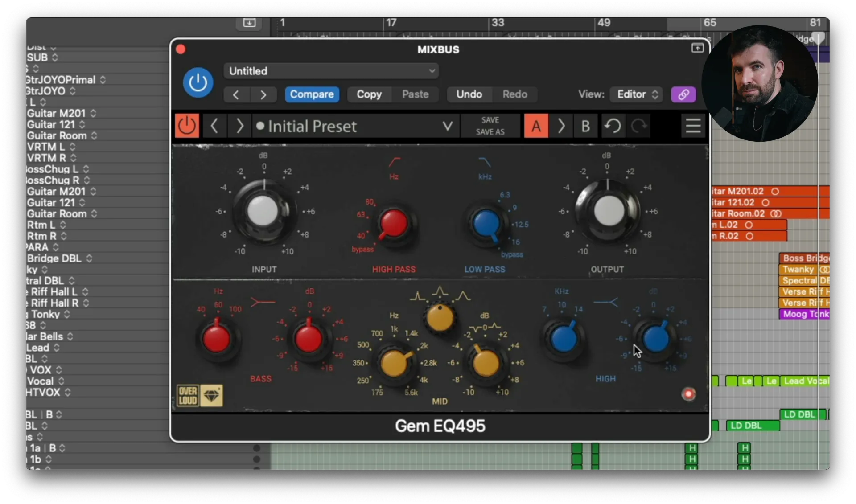Click the low pass filter curve icon
The image size is (856, 504).
tap(485, 162)
